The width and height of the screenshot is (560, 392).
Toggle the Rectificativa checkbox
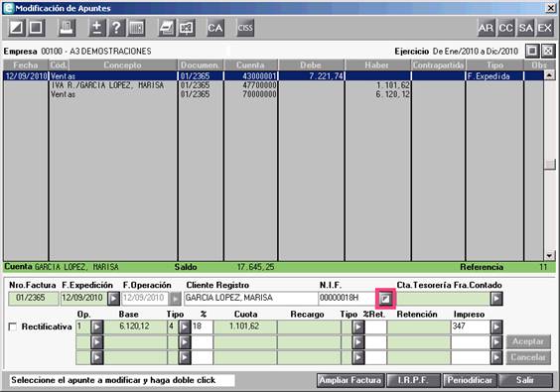[13, 327]
